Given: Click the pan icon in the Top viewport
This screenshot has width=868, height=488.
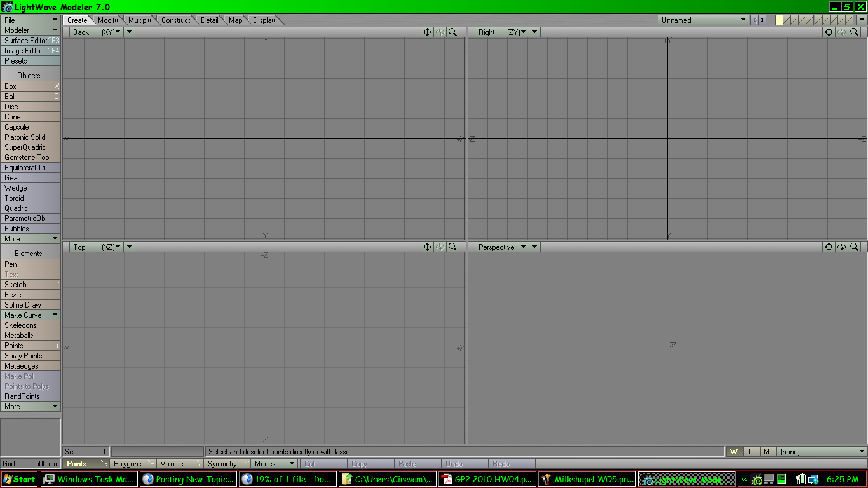Looking at the screenshot, I should (x=428, y=247).
